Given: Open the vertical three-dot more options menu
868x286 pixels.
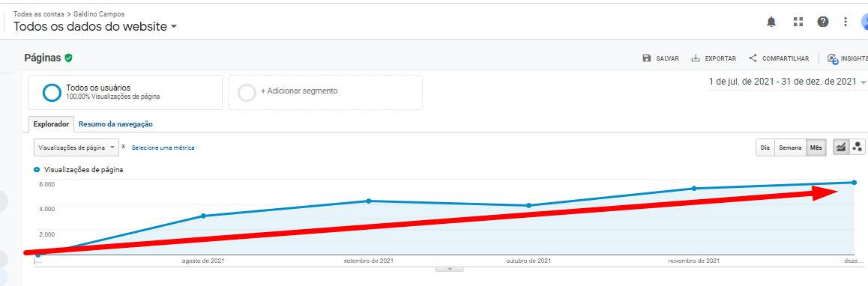Looking at the screenshot, I should (846, 22).
